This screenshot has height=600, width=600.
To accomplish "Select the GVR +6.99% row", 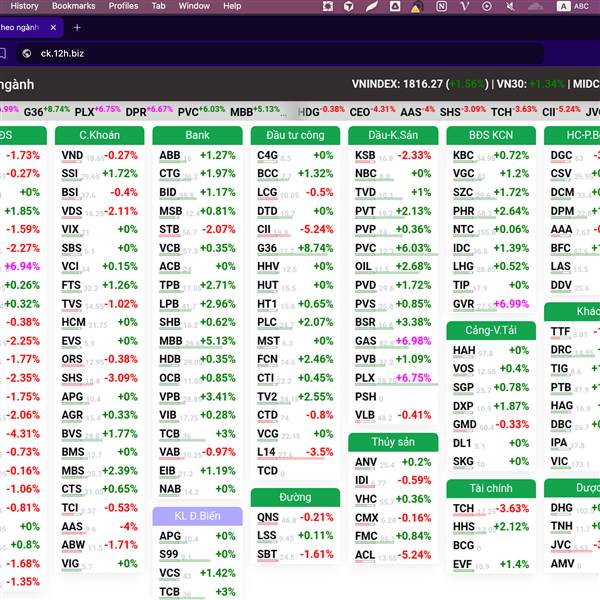I will (491, 304).
